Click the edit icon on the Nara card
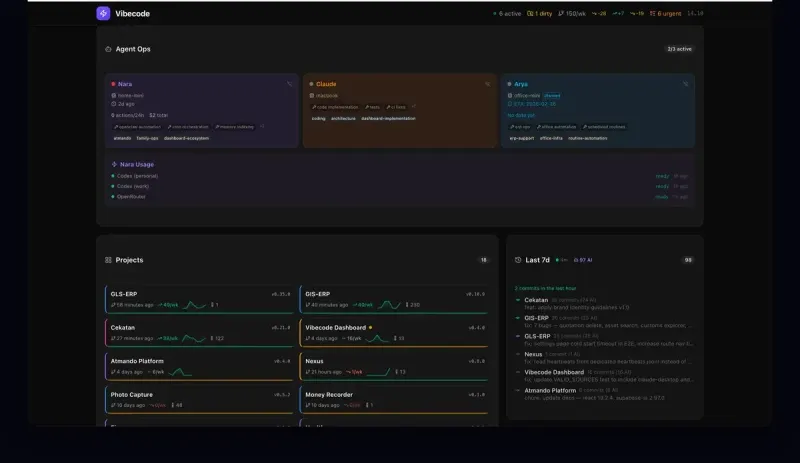Screen dimensions: 800x463 289,84
